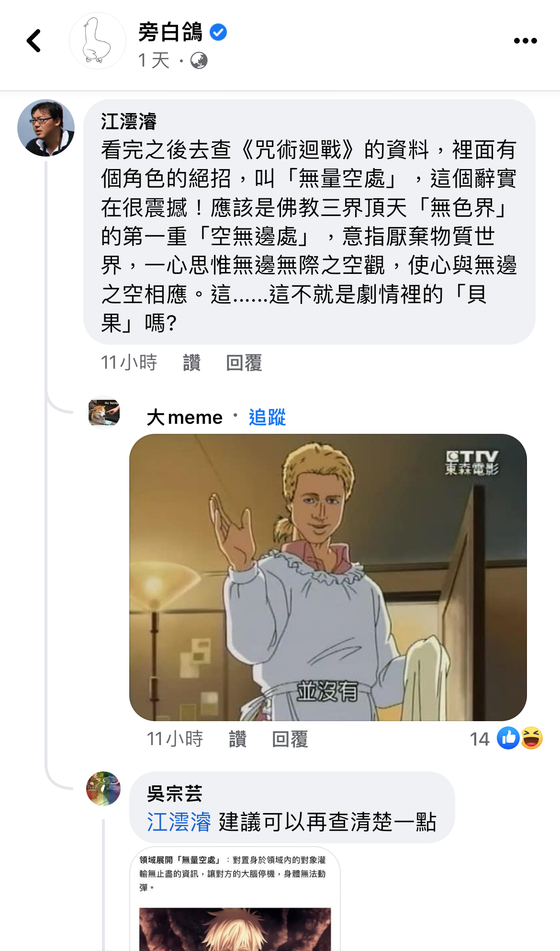
Task: View the like reaction icon on the meme
Action: click(x=508, y=738)
